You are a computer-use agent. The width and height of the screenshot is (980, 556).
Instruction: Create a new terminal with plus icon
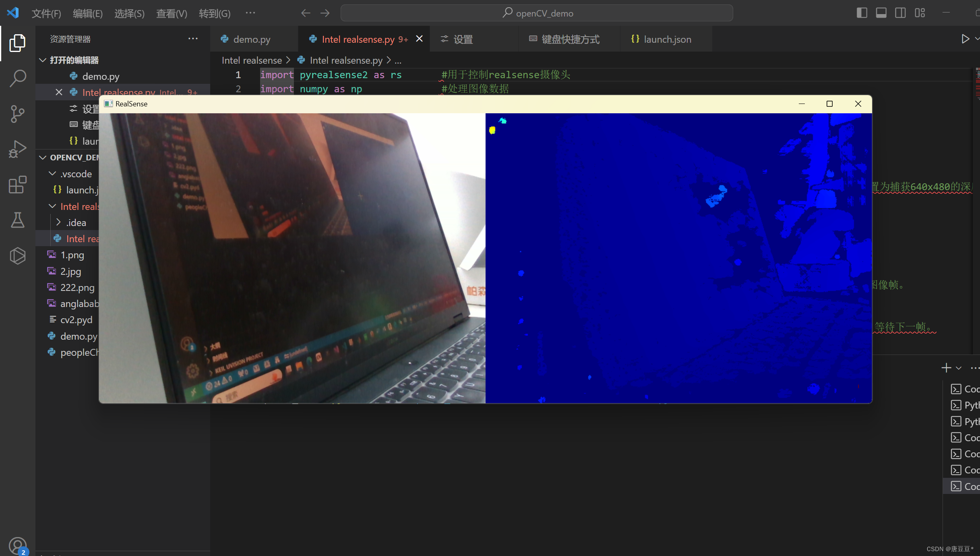(946, 367)
